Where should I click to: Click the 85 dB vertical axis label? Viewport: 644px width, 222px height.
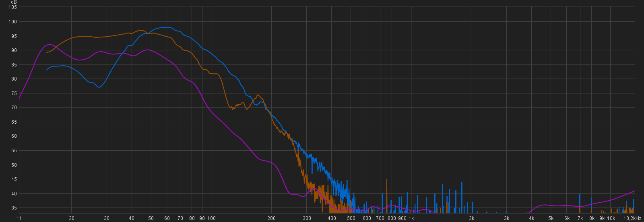tap(14, 65)
